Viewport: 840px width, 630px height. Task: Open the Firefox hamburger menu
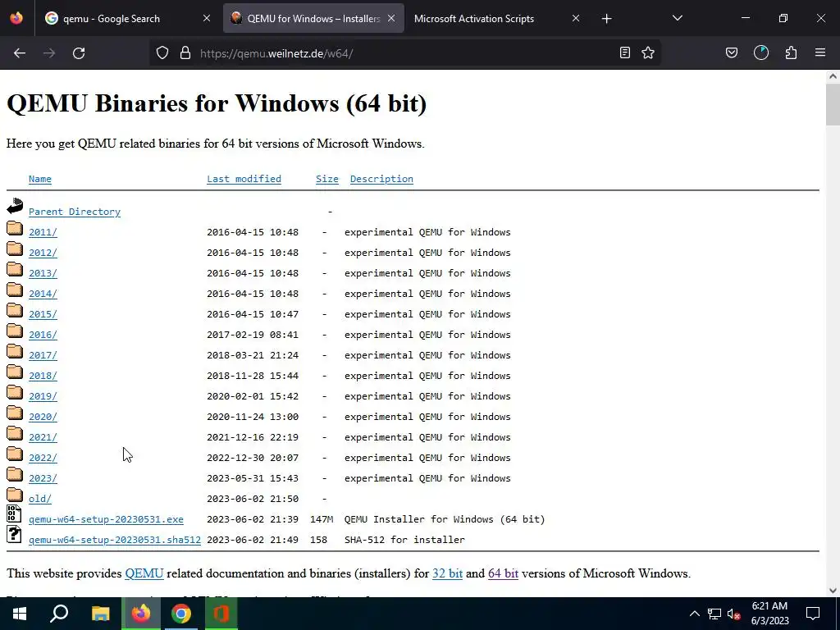point(820,52)
